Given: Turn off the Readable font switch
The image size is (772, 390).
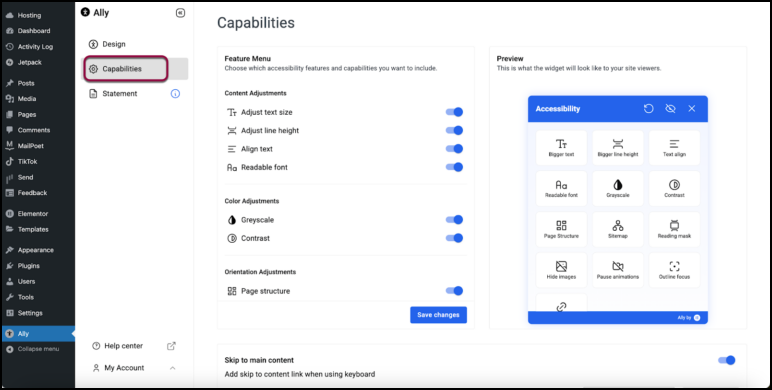Looking at the screenshot, I should (x=454, y=167).
